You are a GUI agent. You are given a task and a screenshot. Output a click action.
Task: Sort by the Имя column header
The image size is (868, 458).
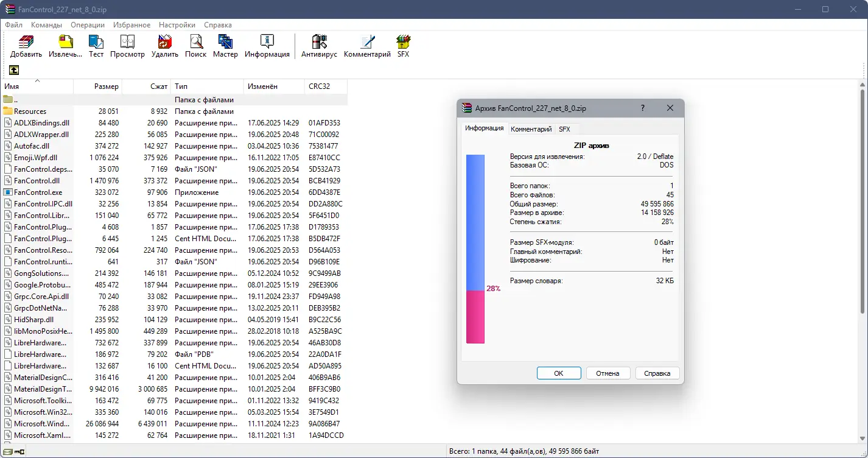click(x=37, y=86)
